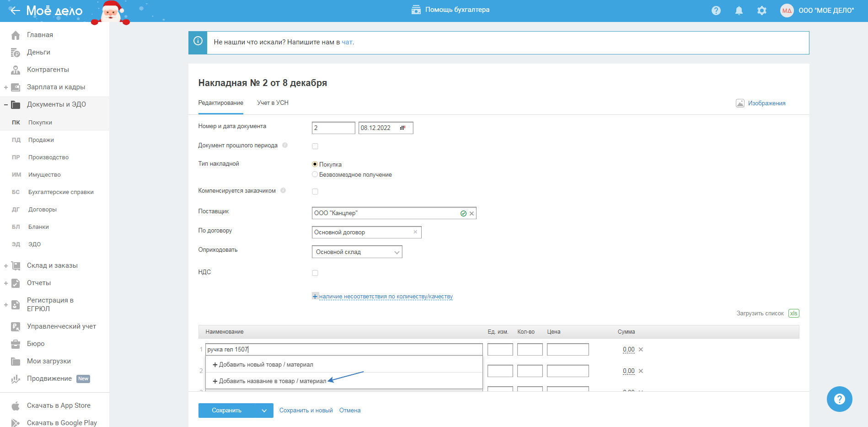868x427 pixels.
Task: Click the Мои загрузки folder icon
Action: 16,362
